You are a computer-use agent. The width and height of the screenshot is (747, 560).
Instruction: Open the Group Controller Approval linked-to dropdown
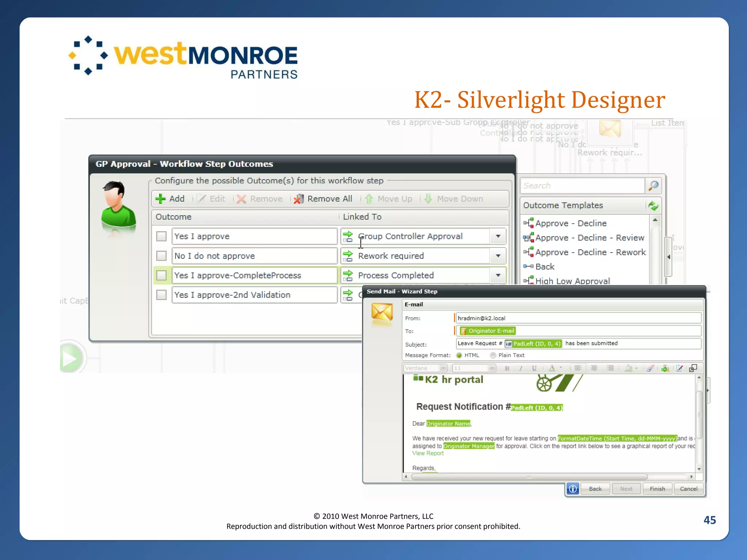coord(498,236)
